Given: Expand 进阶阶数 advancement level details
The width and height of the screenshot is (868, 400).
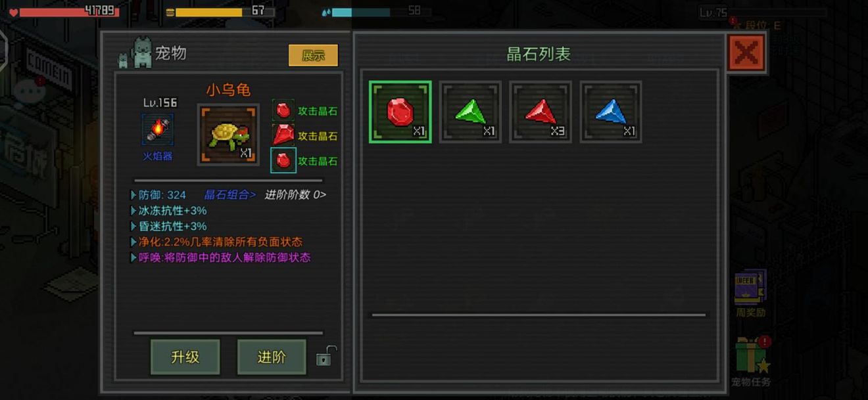Looking at the screenshot, I should (295, 194).
